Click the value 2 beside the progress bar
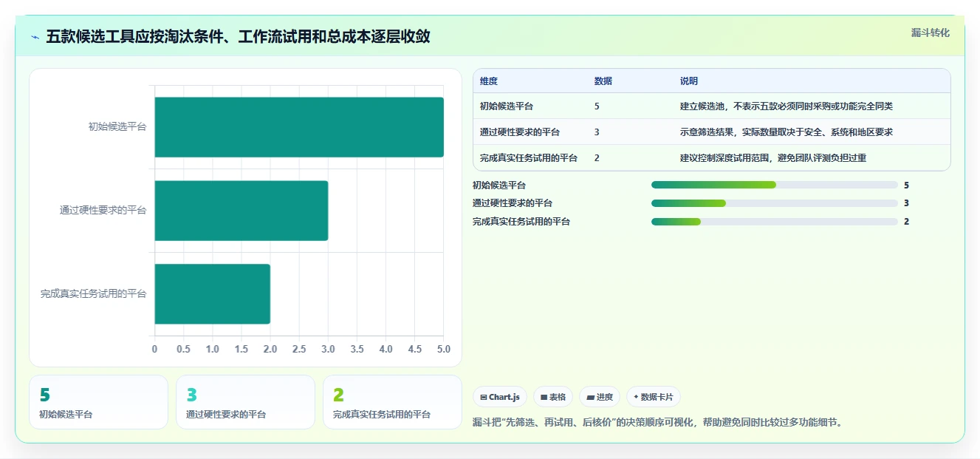980x459 pixels. click(906, 222)
